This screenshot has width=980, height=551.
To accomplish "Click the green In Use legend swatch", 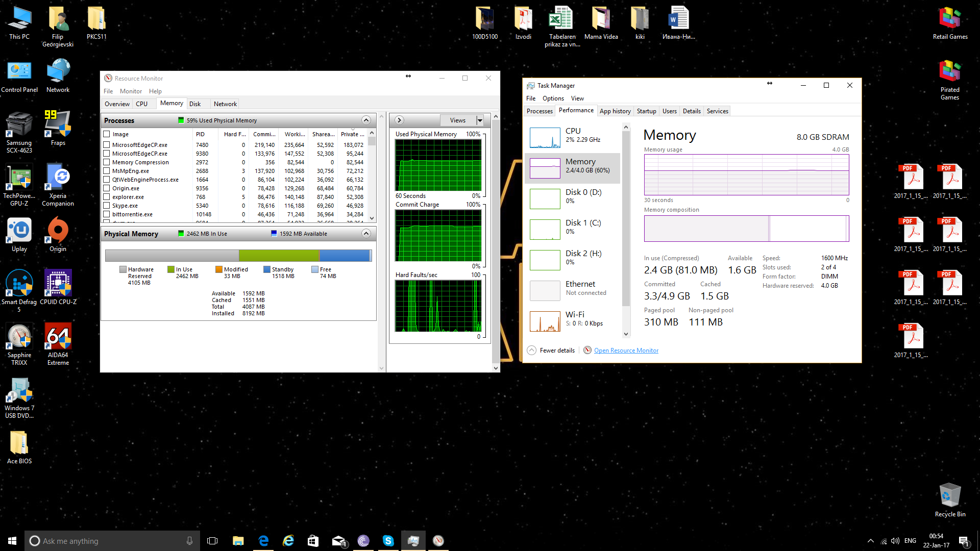I will (x=171, y=269).
